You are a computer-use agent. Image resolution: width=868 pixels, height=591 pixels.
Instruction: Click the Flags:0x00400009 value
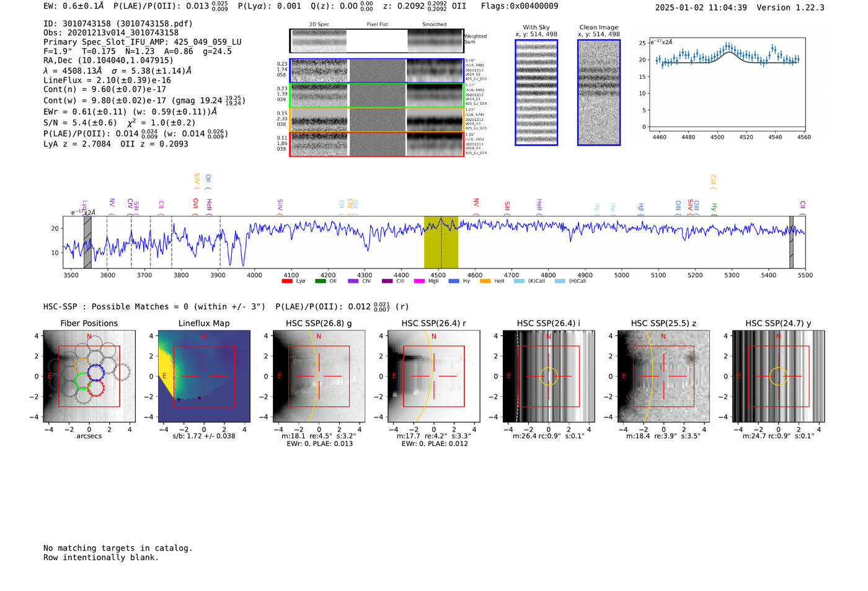pyautogui.click(x=520, y=6)
